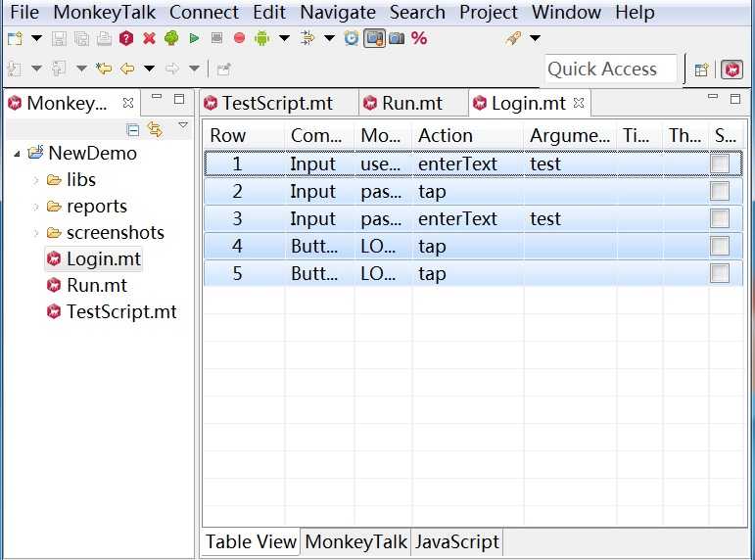Switch to the MonkeyTalk perspective icon
755x560 pixels.
[731, 70]
